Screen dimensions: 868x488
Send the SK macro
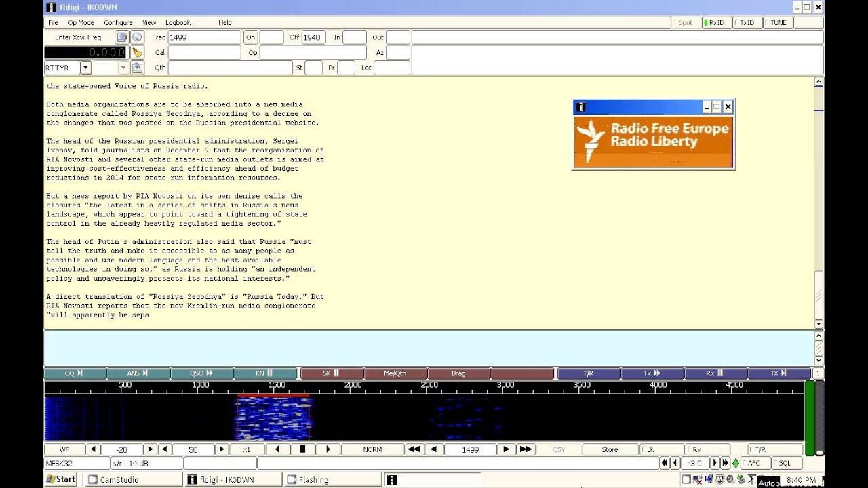pos(332,373)
